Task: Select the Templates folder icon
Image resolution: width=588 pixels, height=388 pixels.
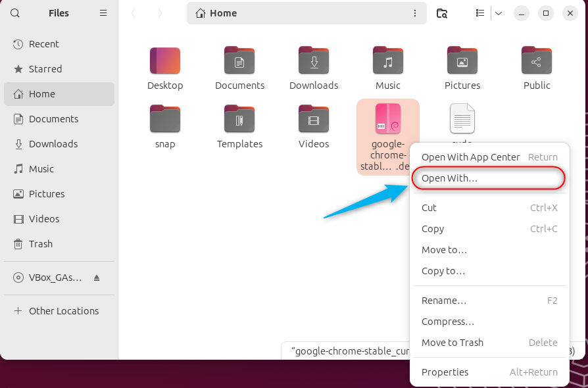Action: pyautogui.click(x=239, y=119)
